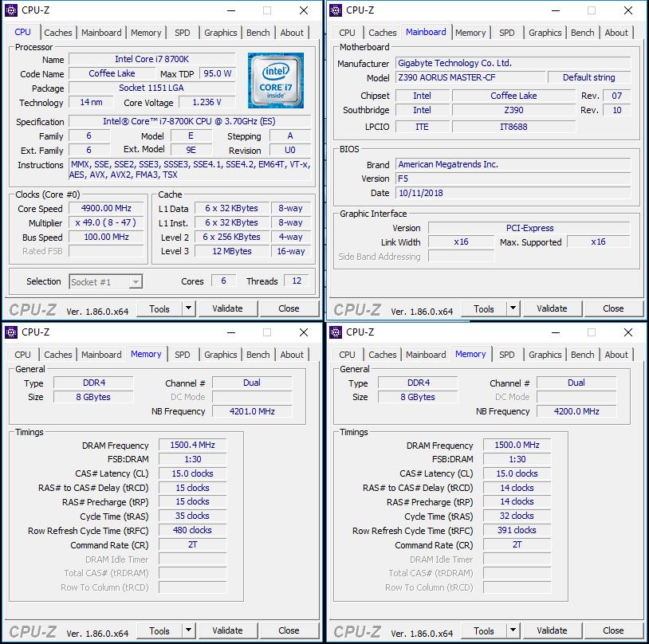The width and height of the screenshot is (649, 644).
Task: Click Close button in bottom-right Memory window
Action: point(613,630)
